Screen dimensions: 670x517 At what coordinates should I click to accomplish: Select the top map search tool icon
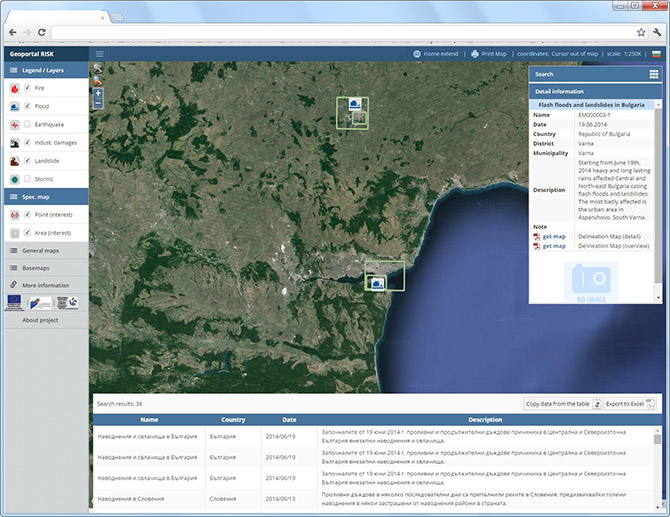(98, 68)
